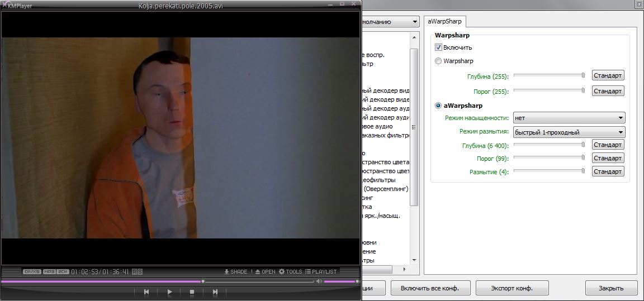Select the aWarpsharp radio button
Image resolution: width=644 pixels, height=301 pixels.
pos(439,106)
